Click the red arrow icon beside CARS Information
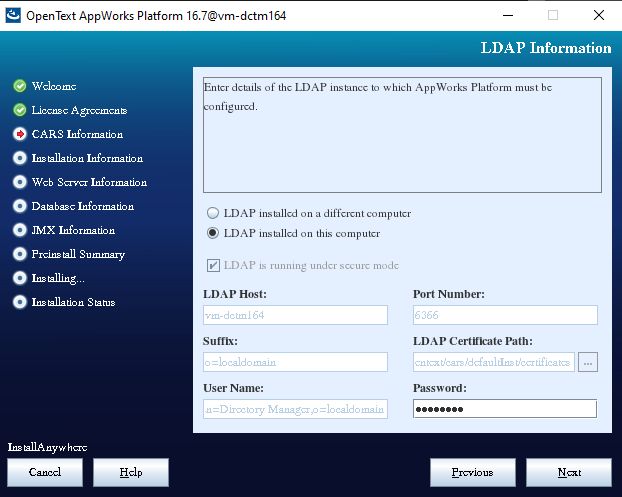The width and height of the screenshot is (622, 497). 20,134
